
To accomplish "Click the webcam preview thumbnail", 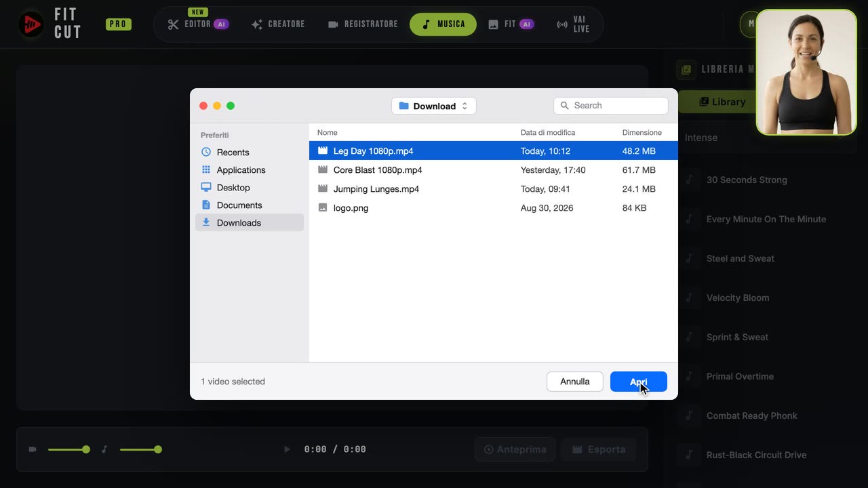I will [806, 72].
